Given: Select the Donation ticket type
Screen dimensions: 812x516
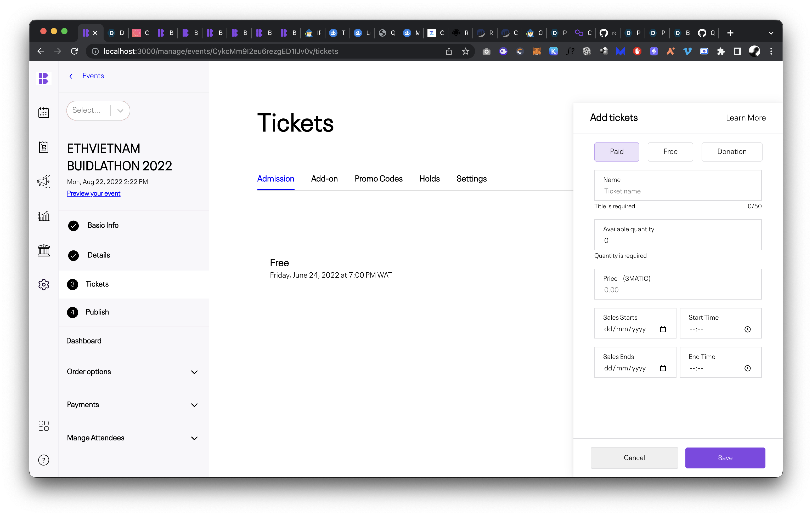Looking at the screenshot, I should (x=731, y=152).
